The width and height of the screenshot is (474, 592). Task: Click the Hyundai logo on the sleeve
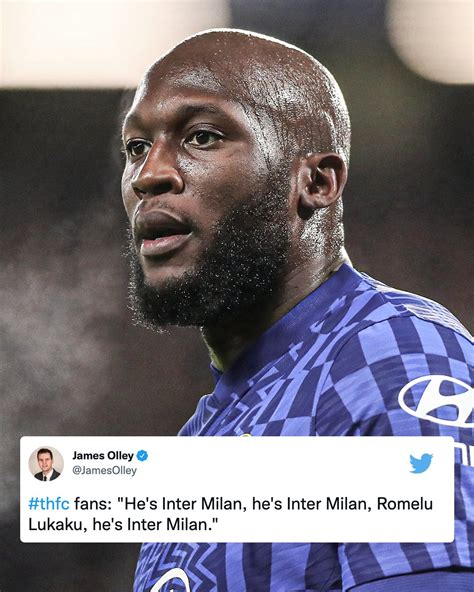438,401
